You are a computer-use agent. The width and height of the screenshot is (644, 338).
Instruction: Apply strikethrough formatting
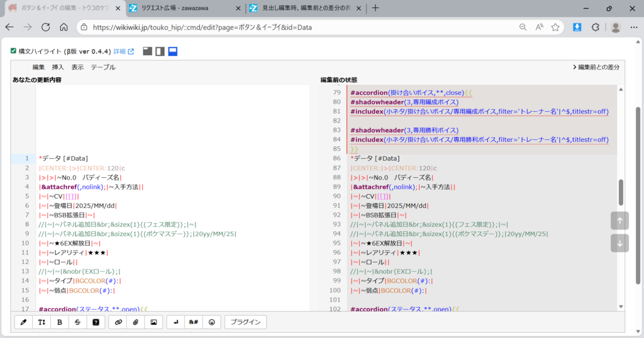78,322
